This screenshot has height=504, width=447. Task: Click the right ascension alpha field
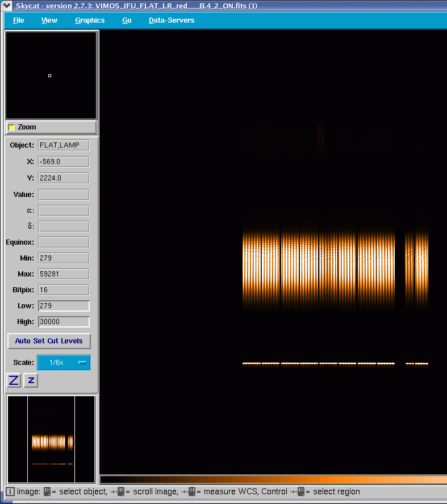[64, 211]
